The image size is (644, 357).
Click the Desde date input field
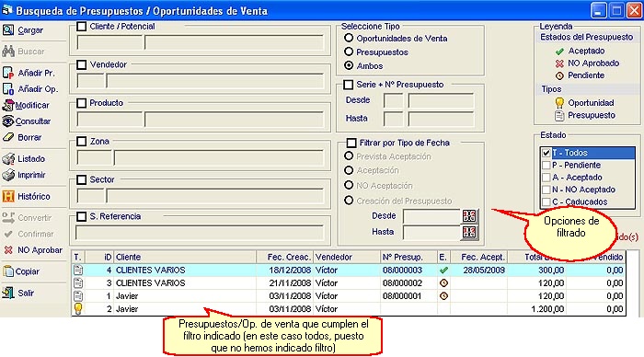pyautogui.click(x=431, y=216)
